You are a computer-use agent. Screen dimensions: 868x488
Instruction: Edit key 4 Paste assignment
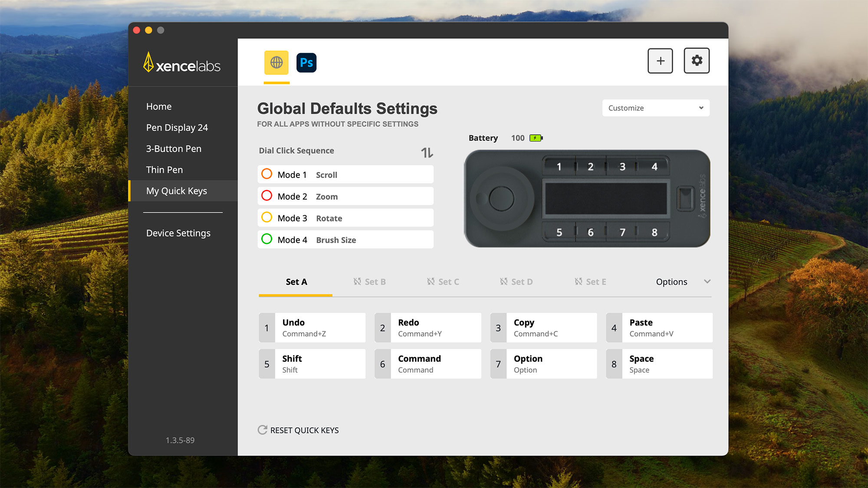[x=659, y=328]
